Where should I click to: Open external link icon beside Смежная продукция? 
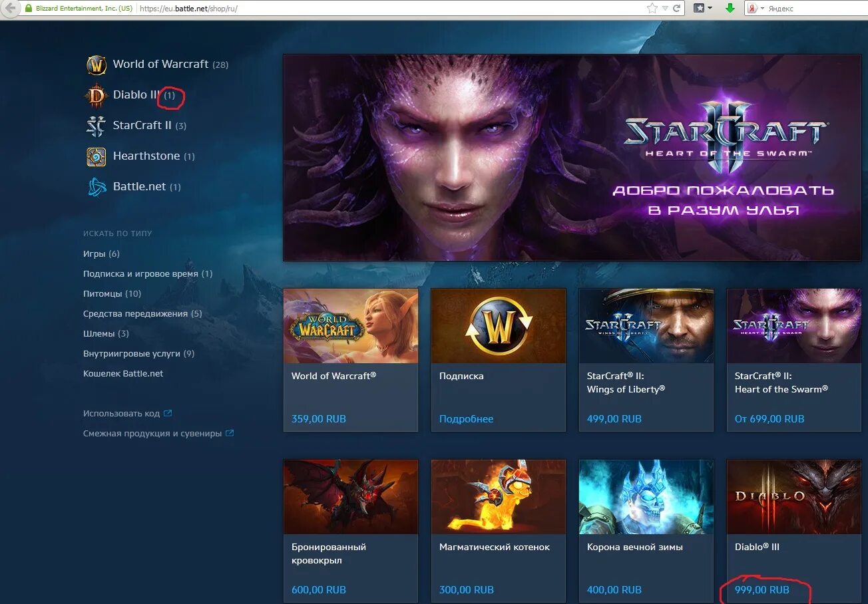230,433
